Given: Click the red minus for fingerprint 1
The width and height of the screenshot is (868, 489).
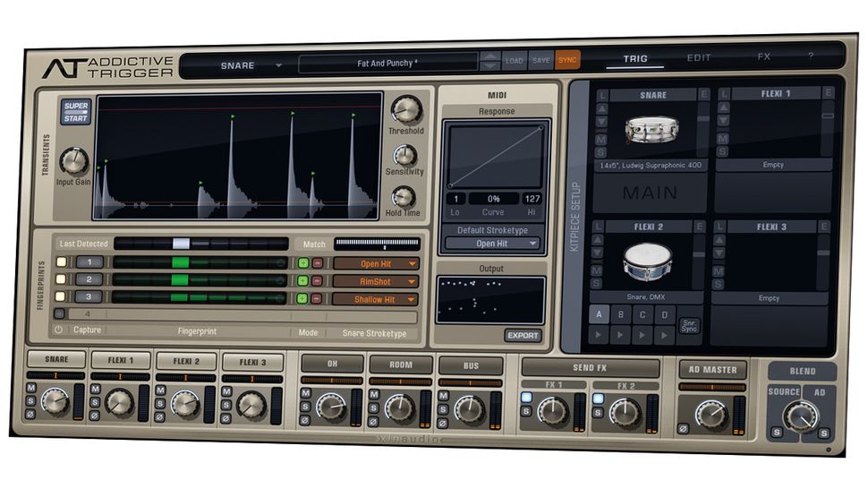Looking at the screenshot, I should [x=317, y=263].
